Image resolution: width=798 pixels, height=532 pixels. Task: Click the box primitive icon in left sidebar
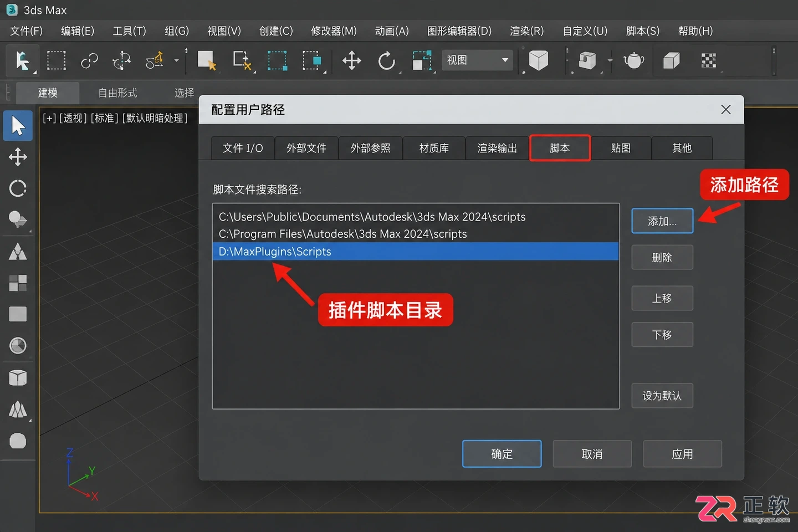18,378
